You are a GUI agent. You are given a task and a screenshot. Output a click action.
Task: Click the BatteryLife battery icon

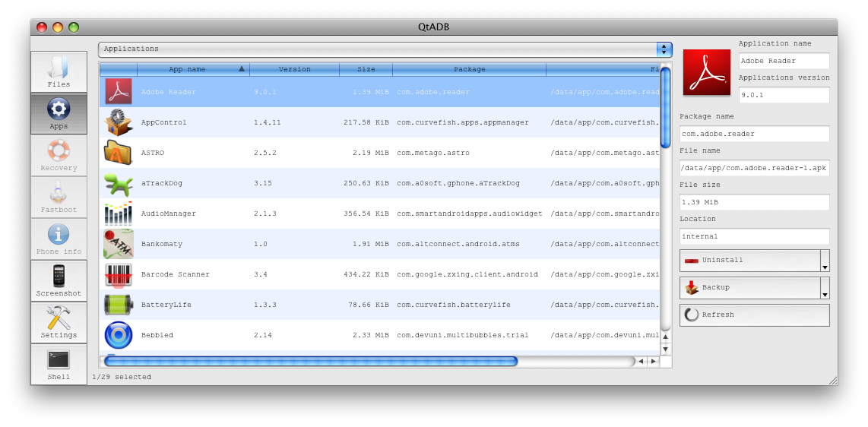[x=119, y=305]
